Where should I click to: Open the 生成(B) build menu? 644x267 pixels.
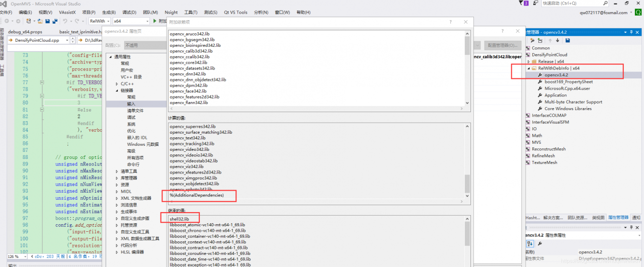click(x=109, y=12)
